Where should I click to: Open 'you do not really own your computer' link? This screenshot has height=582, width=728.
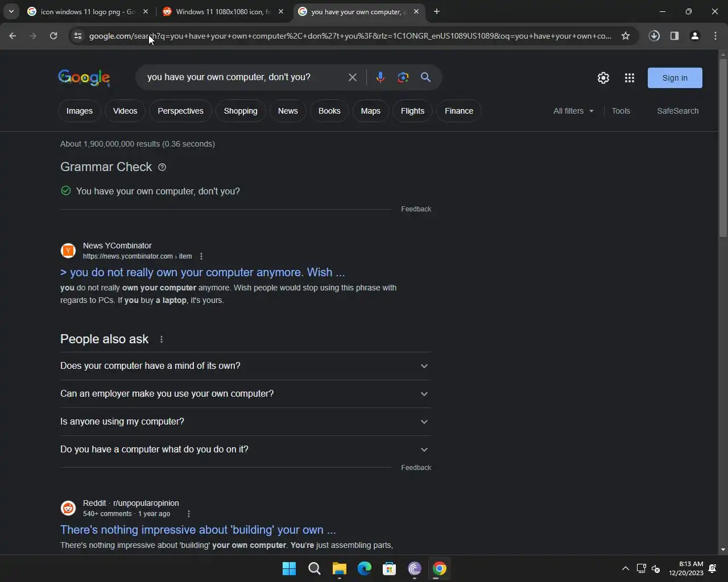click(x=202, y=272)
